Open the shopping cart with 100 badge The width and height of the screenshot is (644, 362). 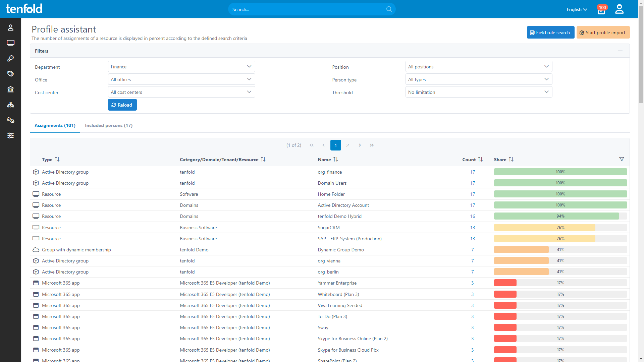click(601, 10)
